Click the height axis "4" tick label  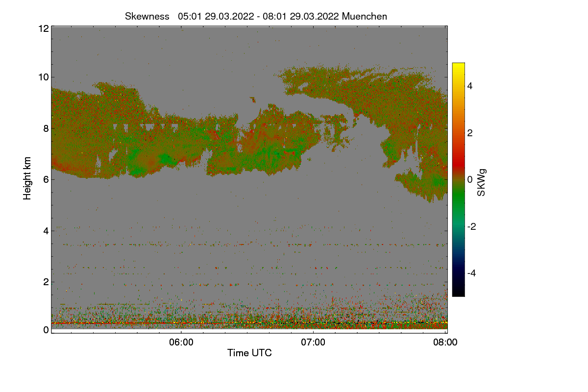click(46, 230)
